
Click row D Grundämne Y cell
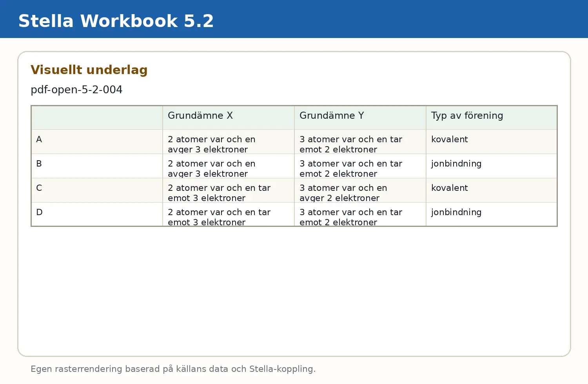click(x=360, y=214)
